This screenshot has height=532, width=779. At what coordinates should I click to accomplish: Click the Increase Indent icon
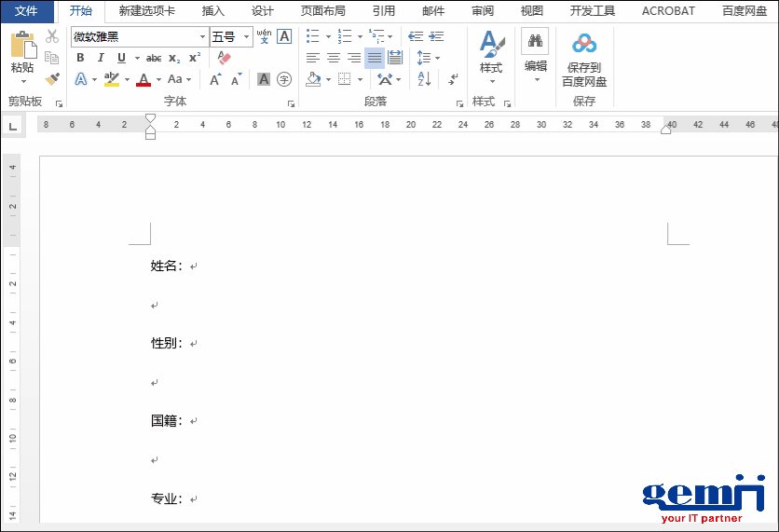coord(437,36)
